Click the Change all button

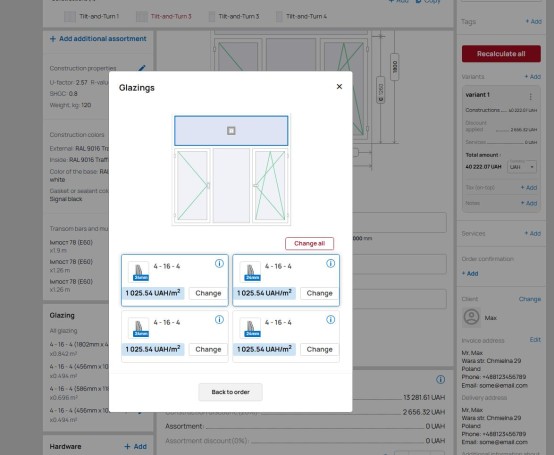pos(310,243)
